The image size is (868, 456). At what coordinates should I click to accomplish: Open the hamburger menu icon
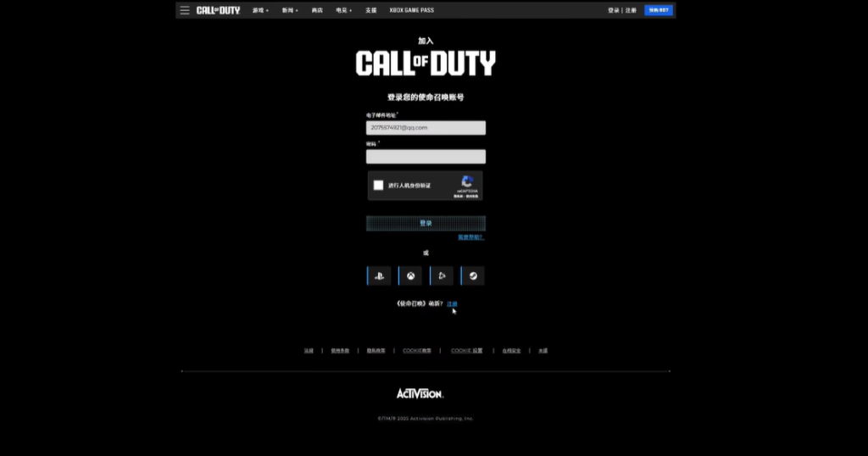pyautogui.click(x=185, y=10)
